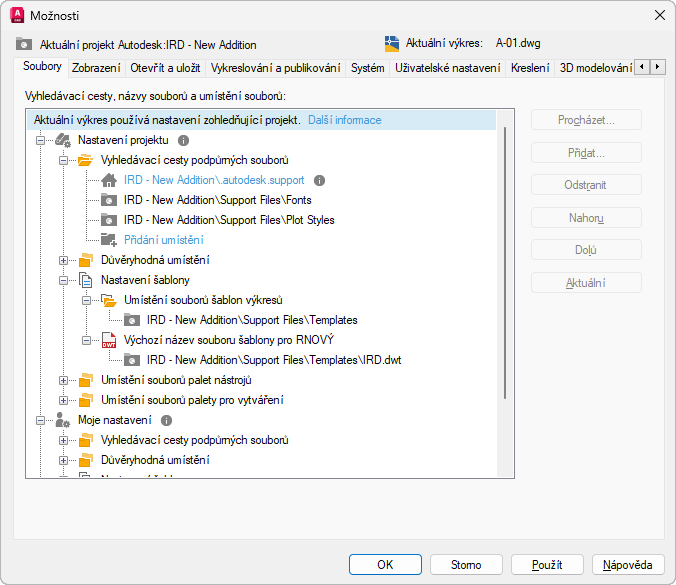Expand the Důvěryhodná umístění node under project
The width and height of the screenshot is (676, 585).
(x=63, y=261)
